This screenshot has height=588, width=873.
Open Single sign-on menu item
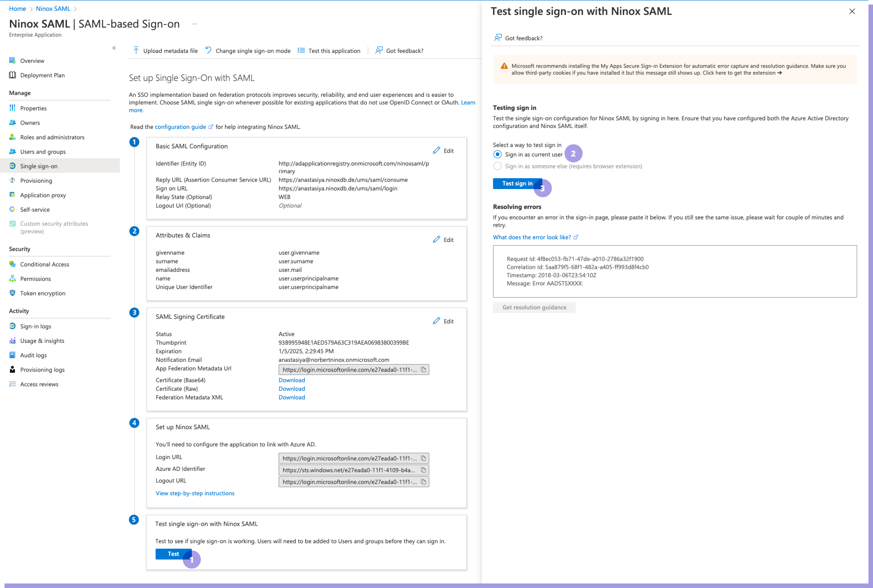click(x=60, y=166)
